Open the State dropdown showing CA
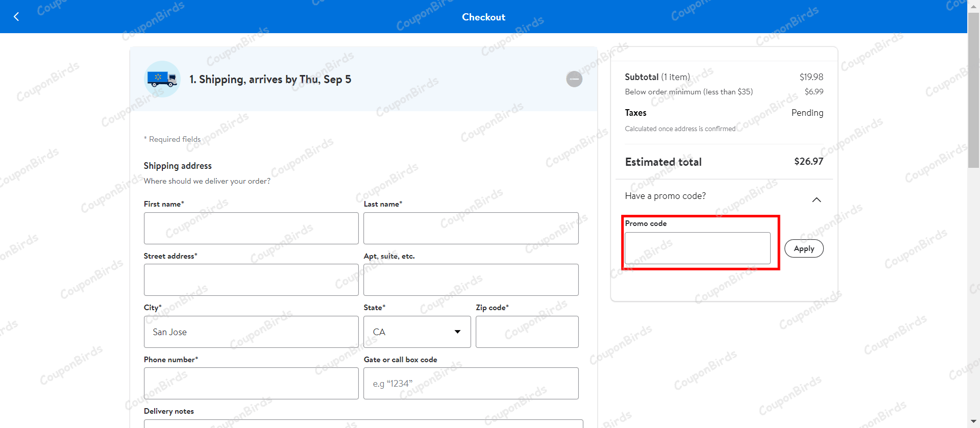The height and width of the screenshot is (428, 980). pos(417,332)
